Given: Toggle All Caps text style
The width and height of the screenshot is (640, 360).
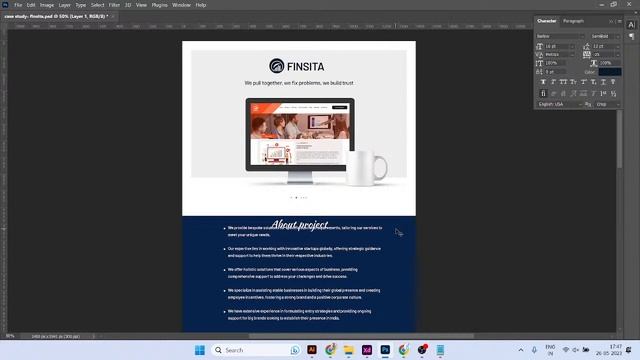Looking at the screenshot, I should pyautogui.click(x=563, y=82).
